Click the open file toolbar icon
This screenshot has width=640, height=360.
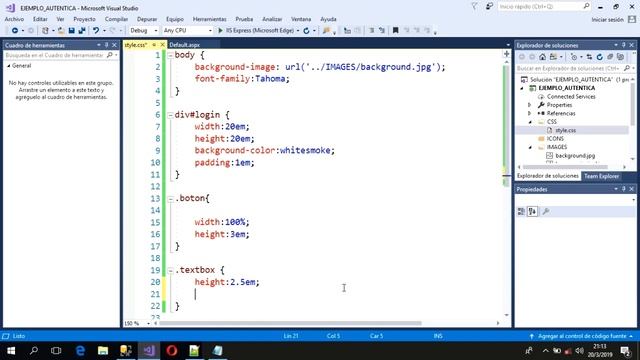point(61,31)
